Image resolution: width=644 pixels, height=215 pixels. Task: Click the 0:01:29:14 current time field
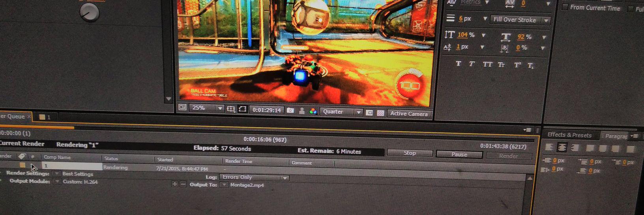(x=267, y=110)
